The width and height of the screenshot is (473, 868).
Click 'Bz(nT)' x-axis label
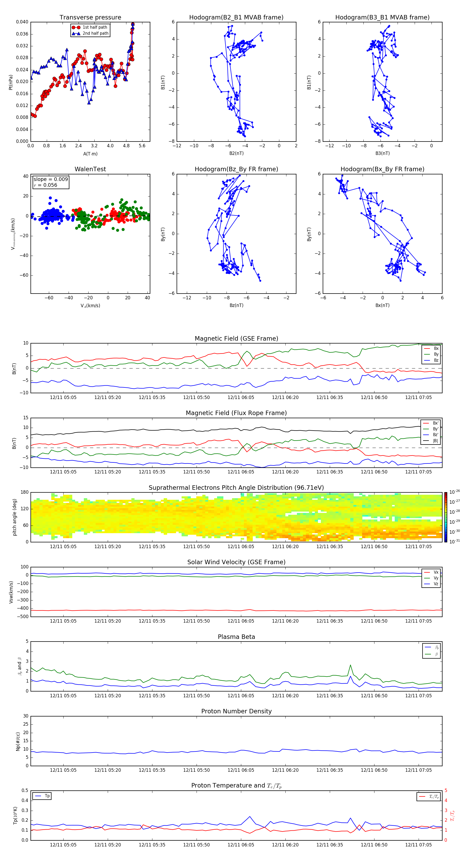pos(236,305)
